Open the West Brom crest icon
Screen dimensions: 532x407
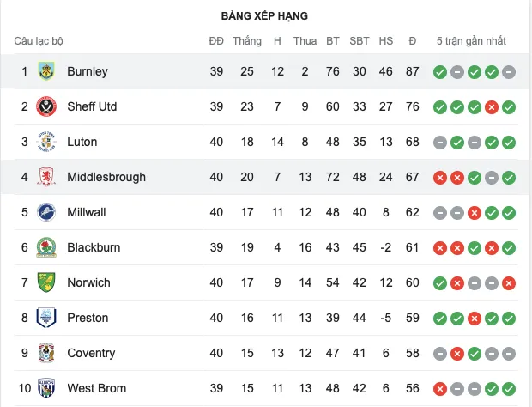click(x=45, y=388)
